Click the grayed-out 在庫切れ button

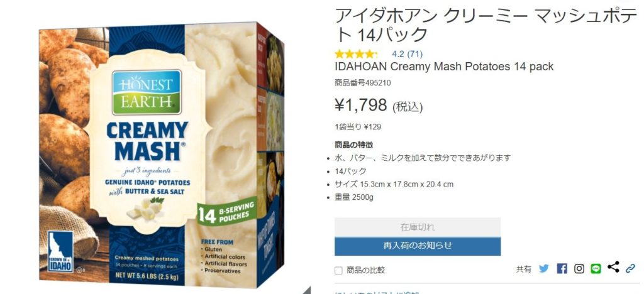(418, 227)
